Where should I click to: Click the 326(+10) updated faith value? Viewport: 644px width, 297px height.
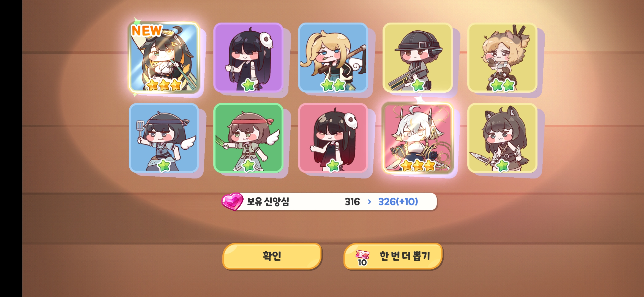pyautogui.click(x=398, y=202)
